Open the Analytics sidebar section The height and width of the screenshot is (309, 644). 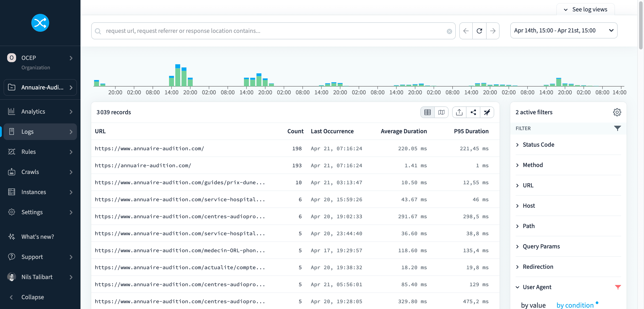point(40,112)
